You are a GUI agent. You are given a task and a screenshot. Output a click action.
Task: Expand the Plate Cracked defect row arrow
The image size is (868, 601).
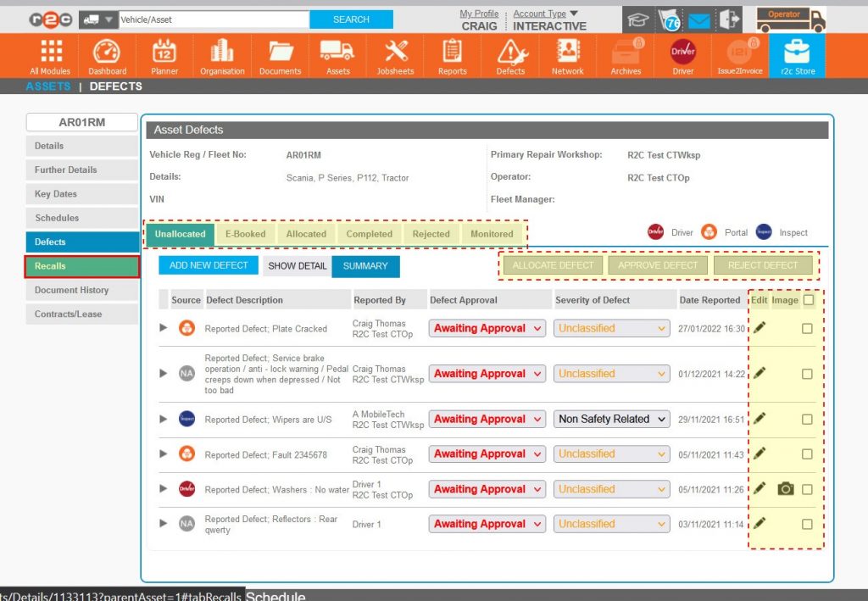point(163,328)
